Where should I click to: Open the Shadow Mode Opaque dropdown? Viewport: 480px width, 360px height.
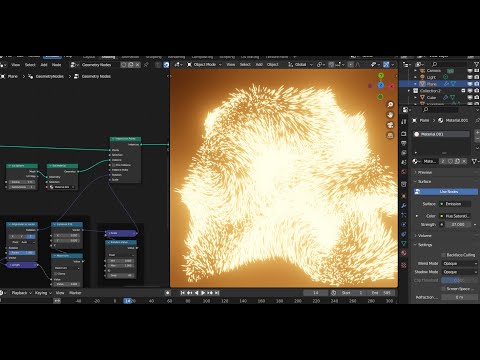460,272
